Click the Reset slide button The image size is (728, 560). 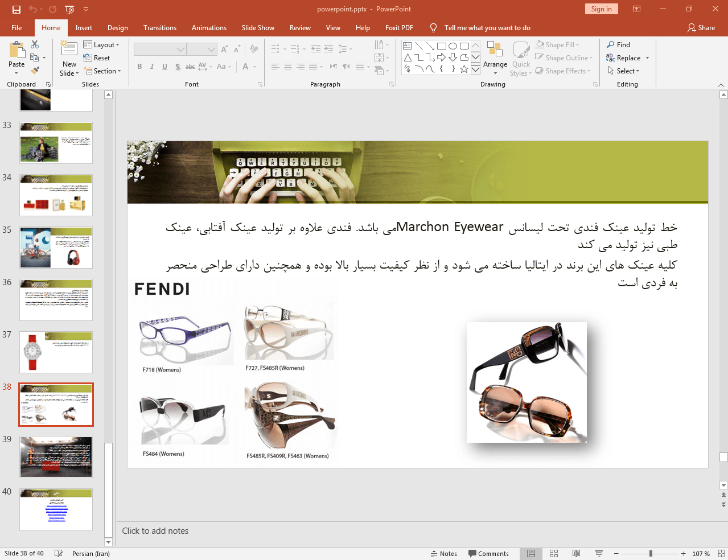click(97, 58)
